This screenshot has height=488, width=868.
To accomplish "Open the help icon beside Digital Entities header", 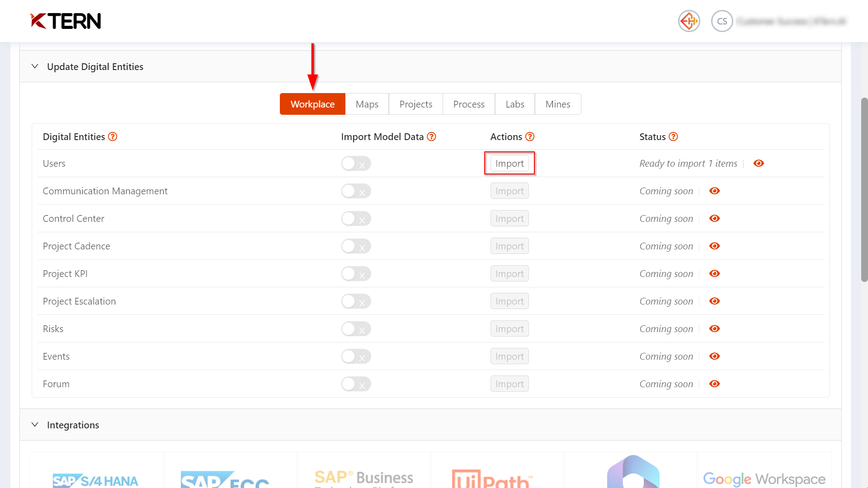I will click(113, 136).
